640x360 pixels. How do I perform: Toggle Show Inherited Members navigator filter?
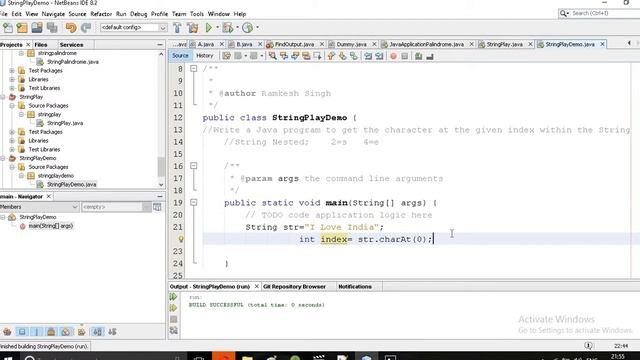tap(7, 332)
